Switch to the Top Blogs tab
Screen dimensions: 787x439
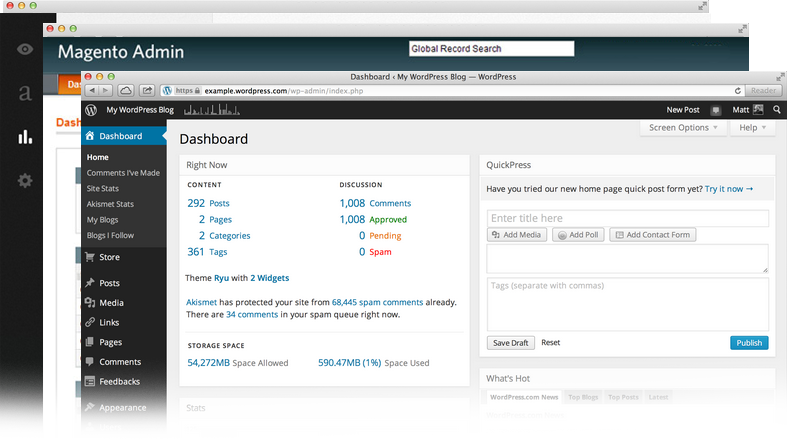[x=583, y=397]
